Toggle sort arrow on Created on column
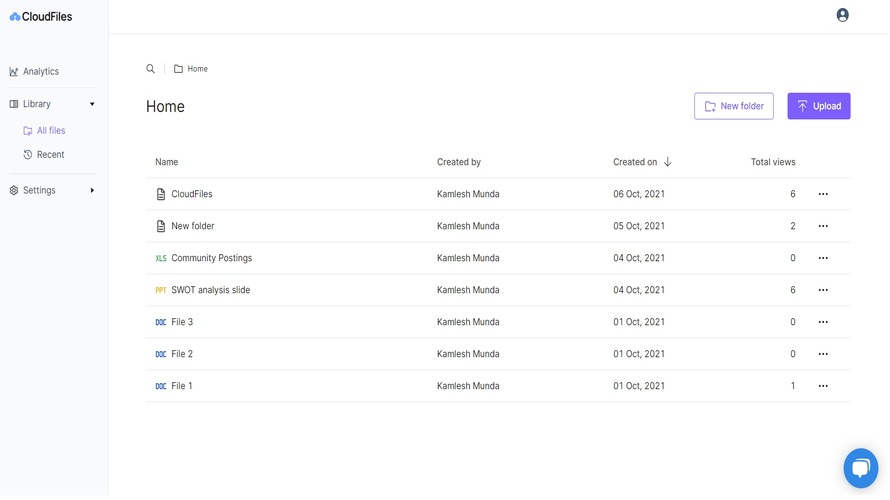Viewport: 890px width, 500px height. click(x=668, y=162)
